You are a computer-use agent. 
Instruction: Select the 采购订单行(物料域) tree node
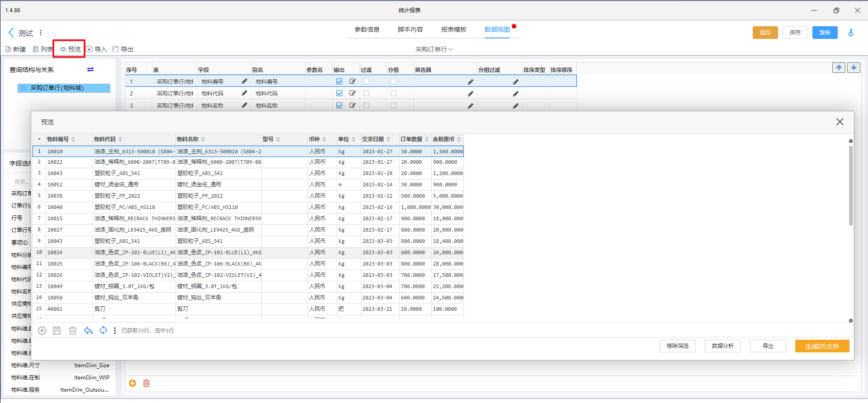tap(64, 88)
